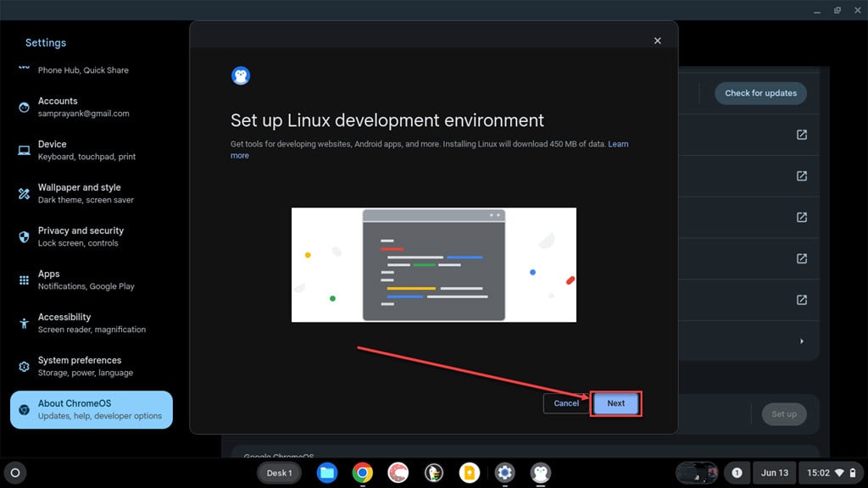Open the Device settings section

(x=92, y=150)
